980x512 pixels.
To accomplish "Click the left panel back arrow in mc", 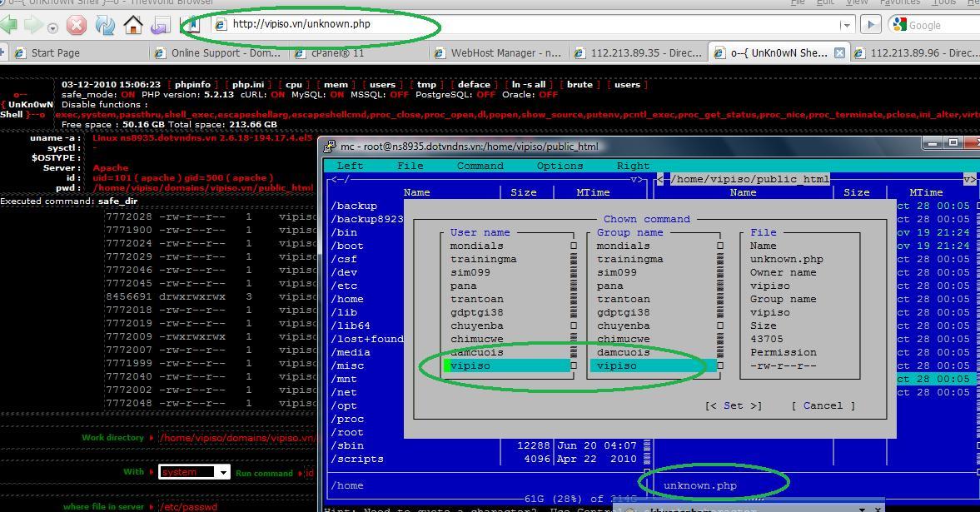I will click(336, 180).
